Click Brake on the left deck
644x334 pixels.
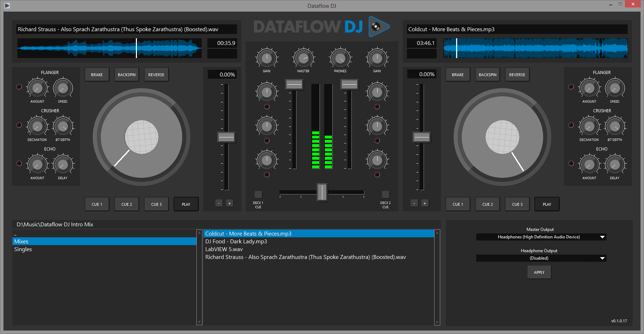pos(97,75)
